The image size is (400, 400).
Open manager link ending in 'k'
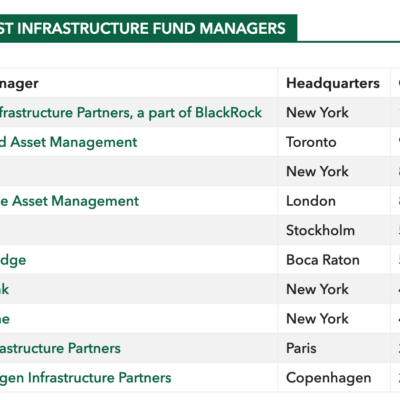click(4, 289)
